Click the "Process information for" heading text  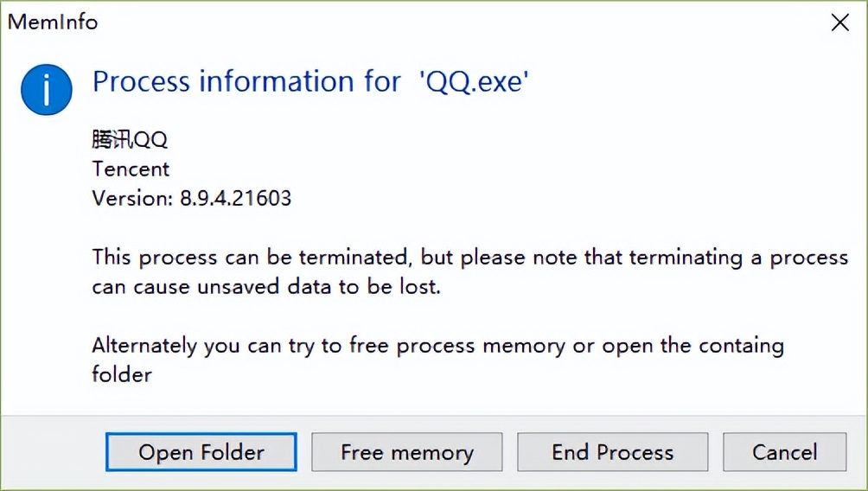[x=246, y=82]
